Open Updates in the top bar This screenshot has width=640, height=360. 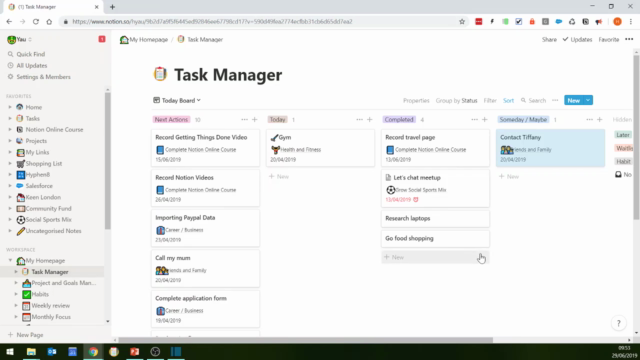[578, 40]
